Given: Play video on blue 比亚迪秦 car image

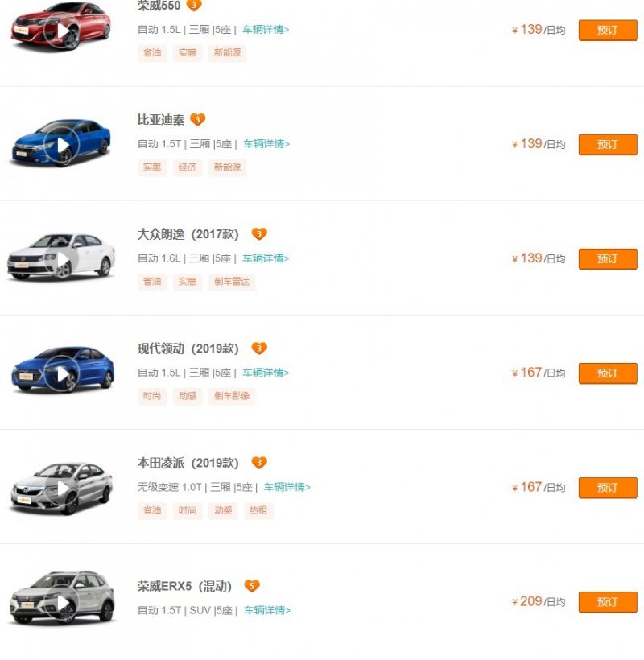Looking at the screenshot, I should click(x=62, y=146).
